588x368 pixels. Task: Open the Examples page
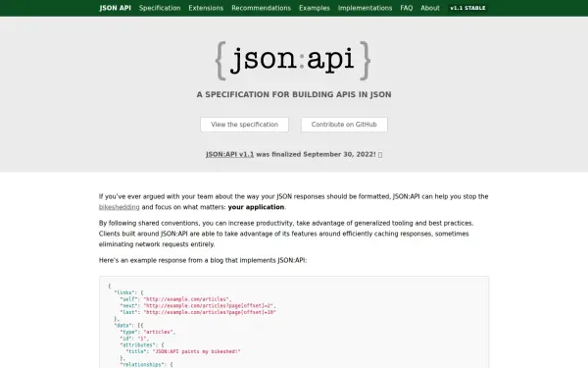click(x=315, y=8)
